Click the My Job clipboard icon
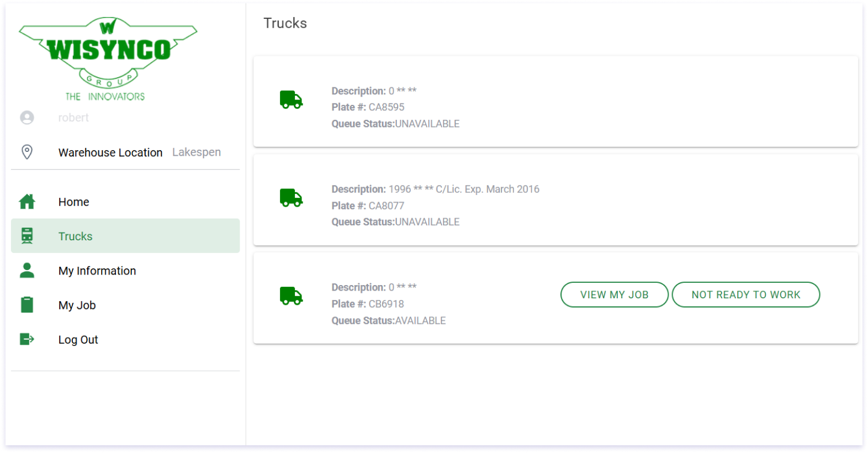 tap(27, 305)
